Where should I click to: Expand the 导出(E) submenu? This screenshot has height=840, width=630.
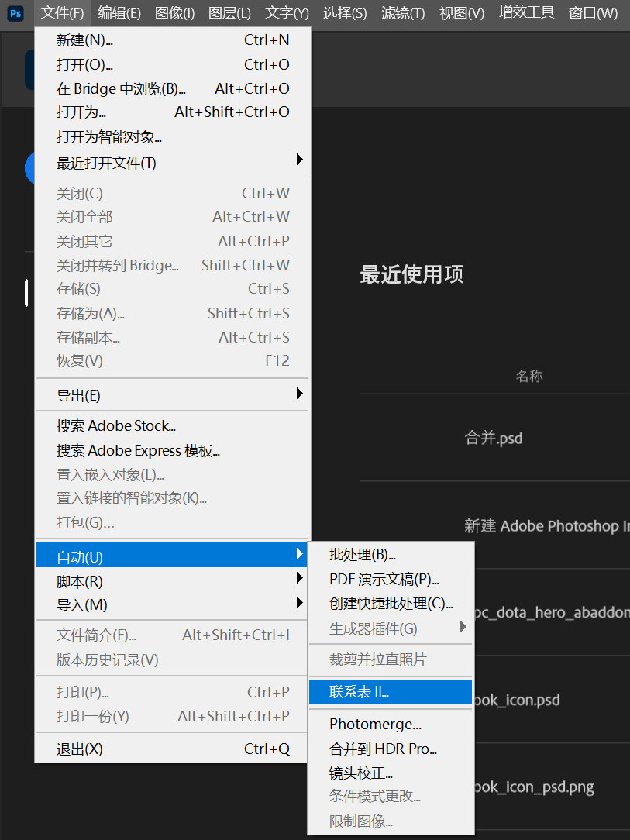[172, 395]
